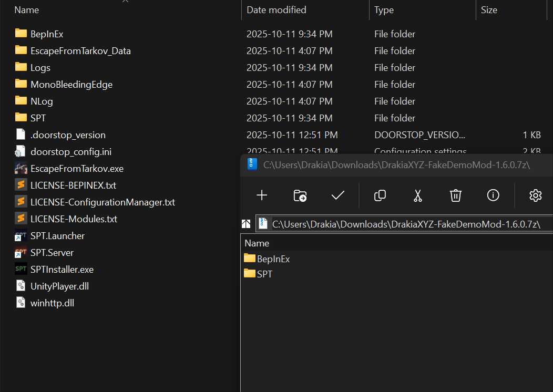
Task: Click the Move (scissors) icon in the archive toolbar
Action: click(x=417, y=195)
